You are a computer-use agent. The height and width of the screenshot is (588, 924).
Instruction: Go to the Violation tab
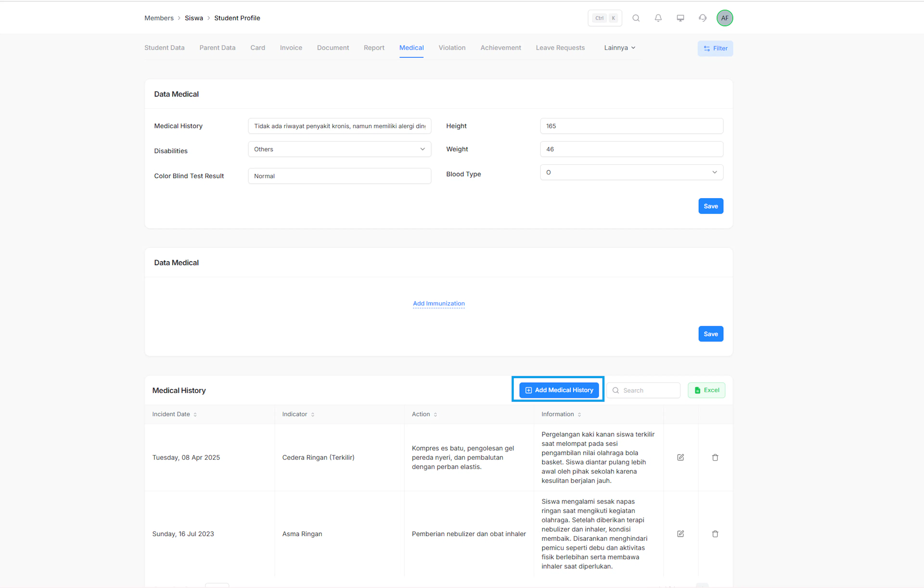point(452,48)
